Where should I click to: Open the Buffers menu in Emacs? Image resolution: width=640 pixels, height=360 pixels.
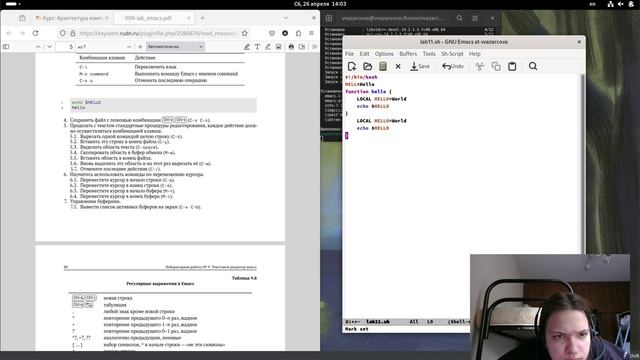[408, 54]
